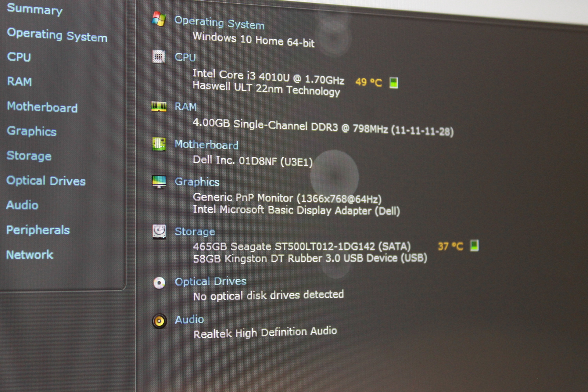Click 58GB Kingston DT Rubber 3.0 USB Device text
Viewport: 588px width, 392px height.
pos(311,258)
